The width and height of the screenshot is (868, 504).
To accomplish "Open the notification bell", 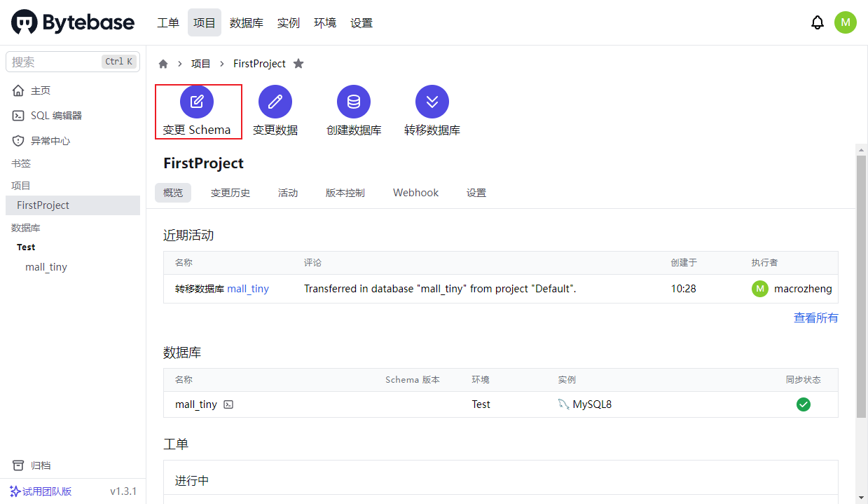I will [818, 22].
